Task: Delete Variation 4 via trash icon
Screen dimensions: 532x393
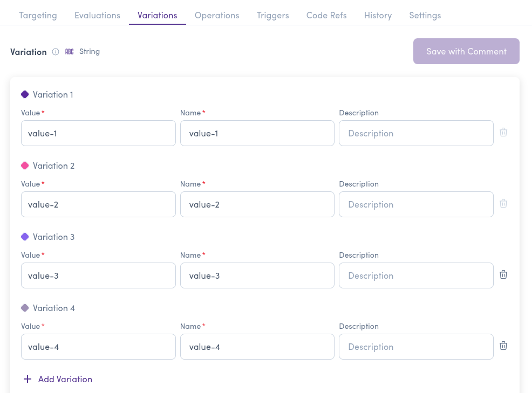Action: pos(503,346)
